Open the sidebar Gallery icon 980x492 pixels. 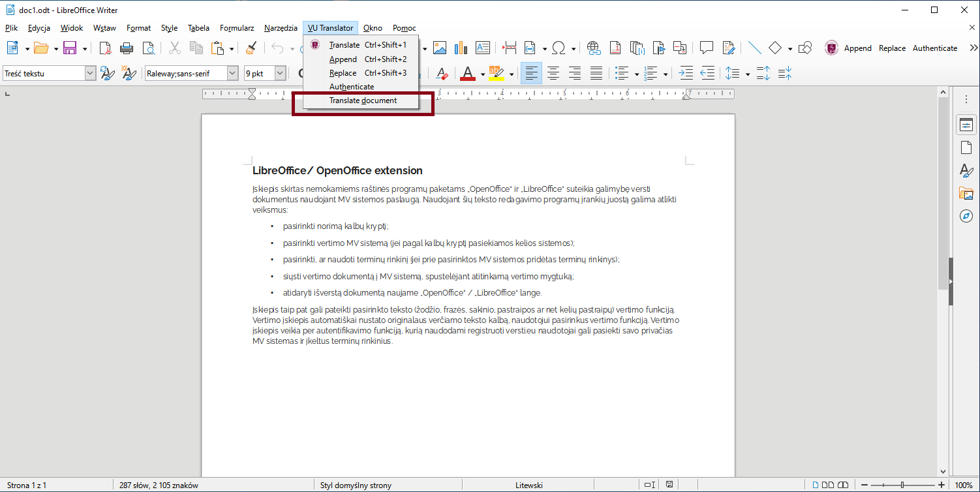966,193
